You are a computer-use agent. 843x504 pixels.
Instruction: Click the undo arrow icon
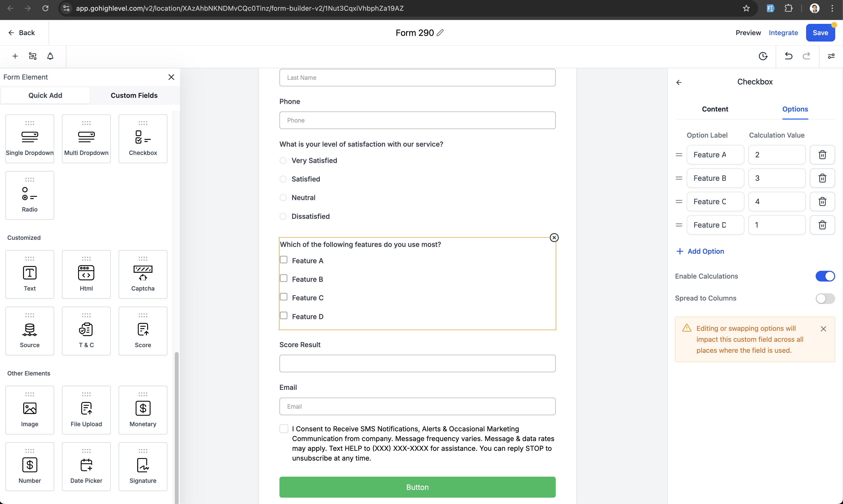[x=788, y=56]
